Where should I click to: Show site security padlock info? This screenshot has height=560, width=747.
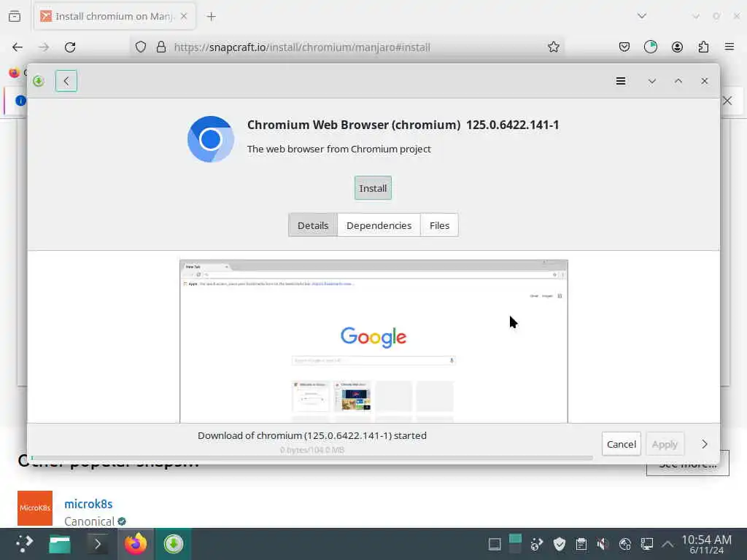(x=161, y=47)
